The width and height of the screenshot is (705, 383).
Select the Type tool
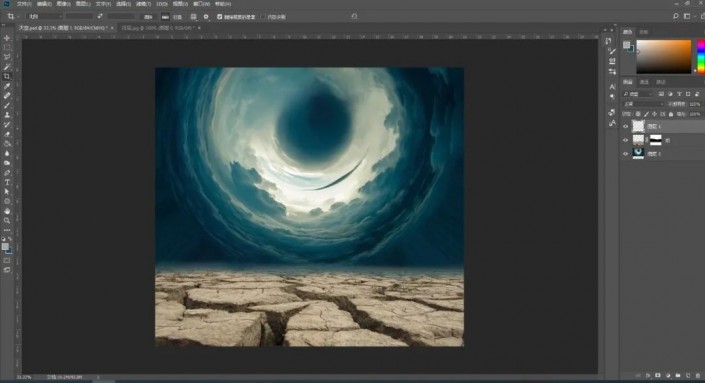tap(7, 182)
